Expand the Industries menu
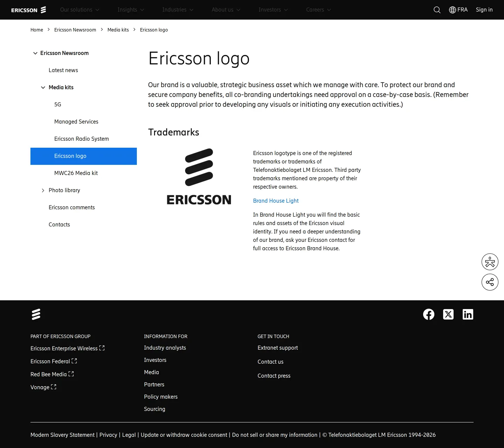The image size is (504, 448). point(178,10)
